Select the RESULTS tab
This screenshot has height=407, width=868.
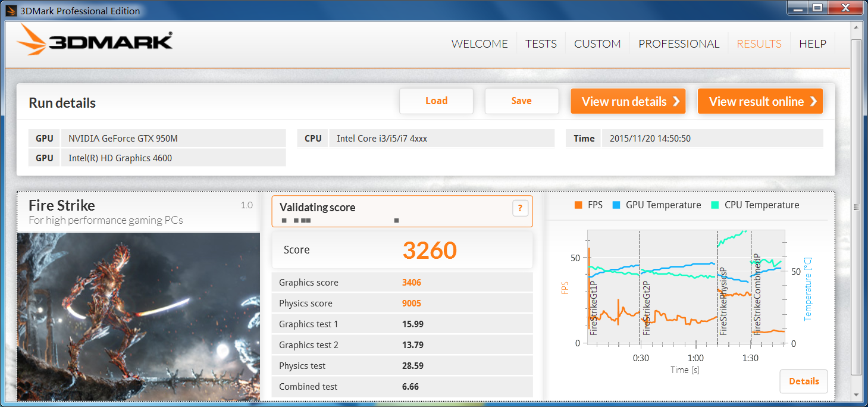coord(759,43)
